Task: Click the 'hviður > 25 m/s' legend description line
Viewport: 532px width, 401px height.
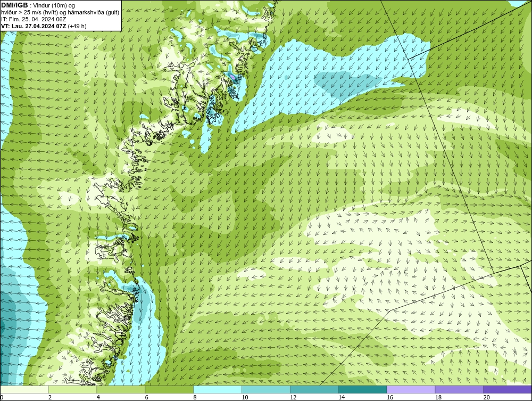Action: coord(60,13)
